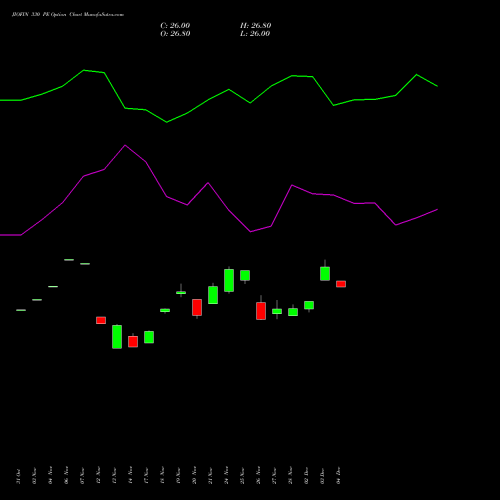Click the 24 Nov date label

(x=227, y=475)
